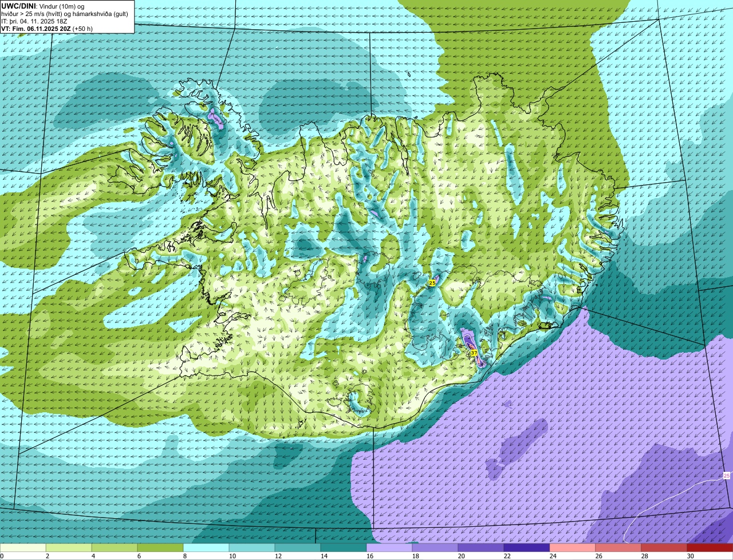The width and height of the screenshot is (733, 560).
Task: Pick the light cyan 8–10 scale swatch
Action: click(x=206, y=548)
